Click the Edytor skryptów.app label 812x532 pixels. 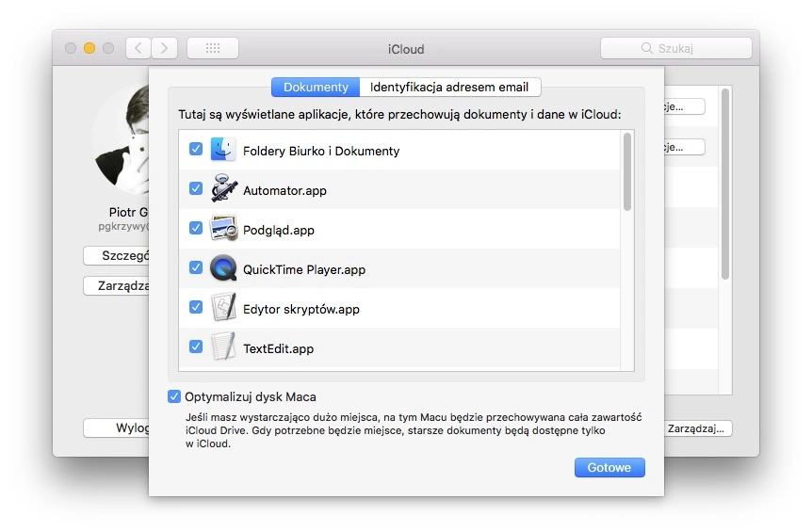click(301, 310)
